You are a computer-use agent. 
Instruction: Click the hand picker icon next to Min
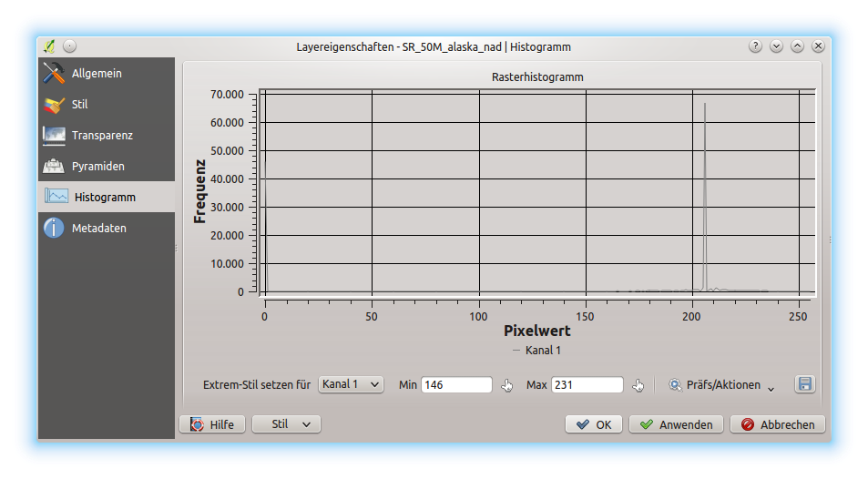[x=508, y=385]
